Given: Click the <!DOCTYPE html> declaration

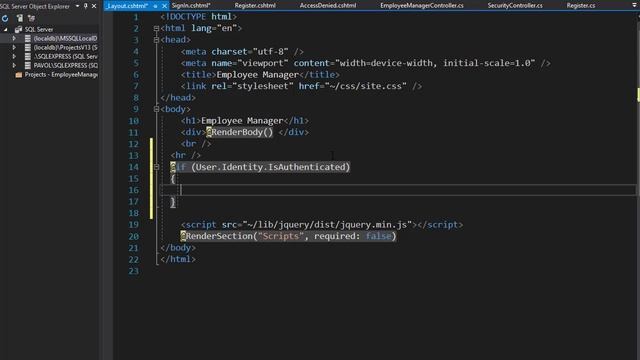Looking at the screenshot, I should coord(198,17).
